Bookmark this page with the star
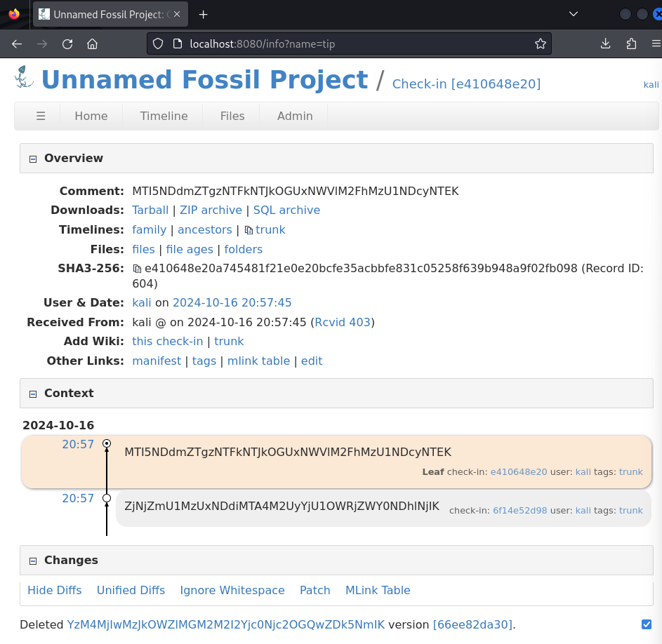The height and width of the screenshot is (644, 662). [x=541, y=44]
